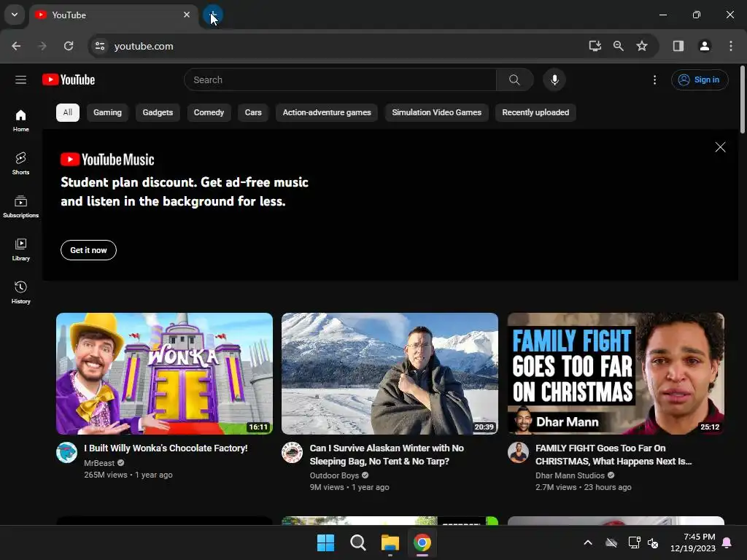Click the Outdoor Boys channel name
The height and width of the screenshot is (560, 747).
(x=334, y=475)
